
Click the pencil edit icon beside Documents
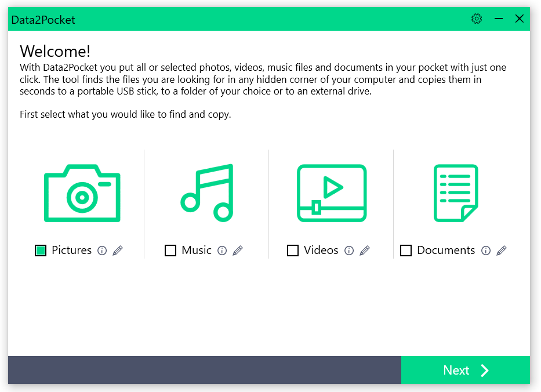(501, 251)
